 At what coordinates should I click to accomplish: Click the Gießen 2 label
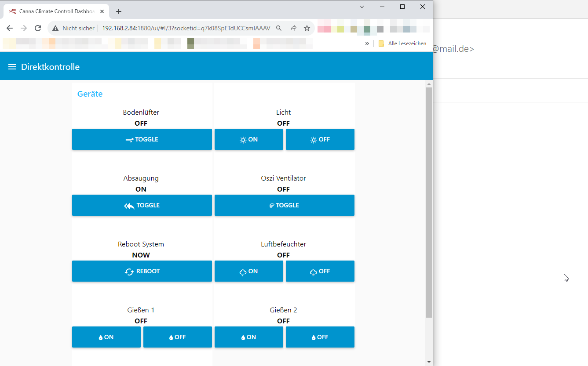coord(283,310)
